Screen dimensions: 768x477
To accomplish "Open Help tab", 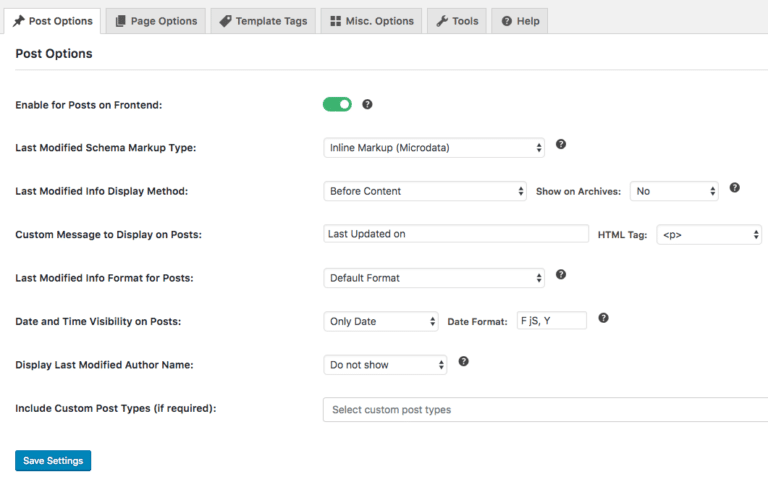I will pyautogui.click(x=520, y=21).
